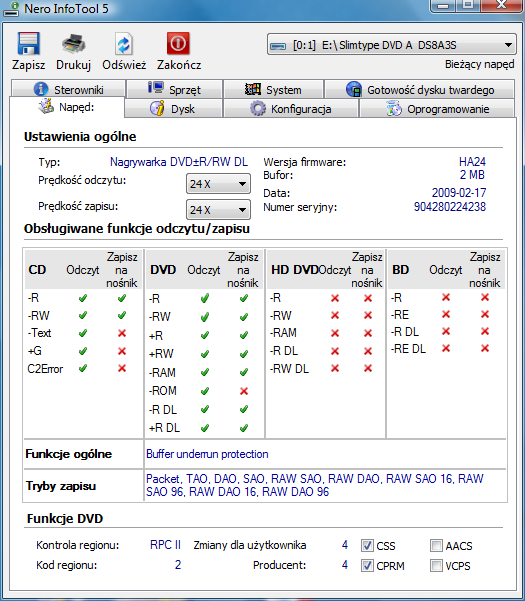Click the Gotowość dysku twardego globe icon
525x601 pixels.
coord(354,89)
